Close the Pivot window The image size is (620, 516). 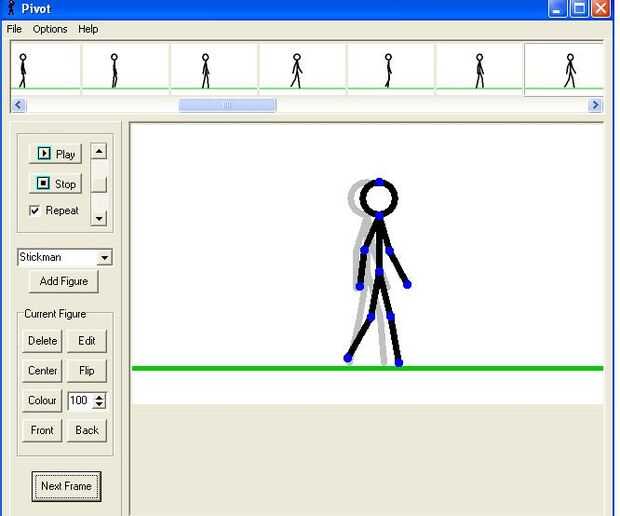tap(601, 9)
